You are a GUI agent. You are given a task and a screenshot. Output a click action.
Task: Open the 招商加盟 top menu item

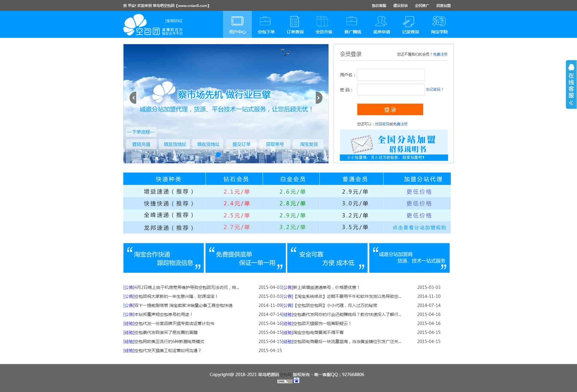(x=443, y=5)
